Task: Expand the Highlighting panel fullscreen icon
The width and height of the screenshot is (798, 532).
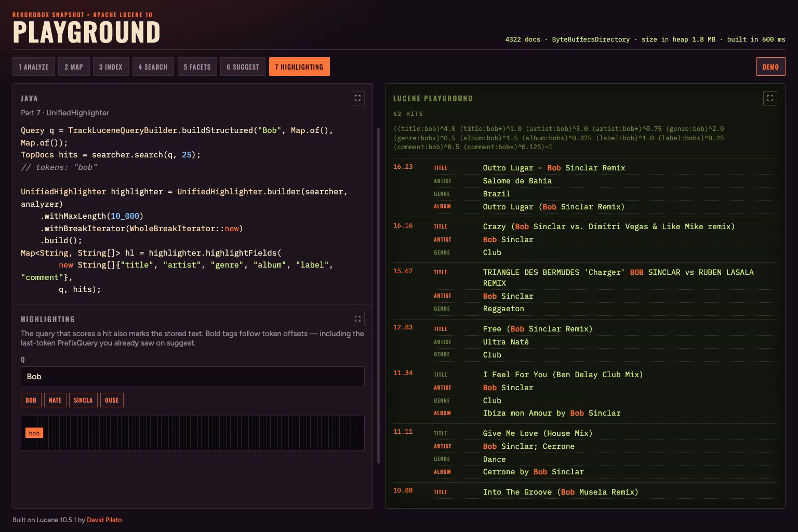Action: pyautogui.click(x=357, y=318)
